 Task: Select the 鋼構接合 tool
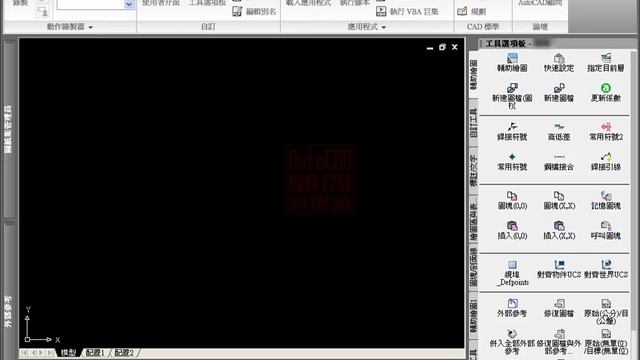[x=559, y=162]
